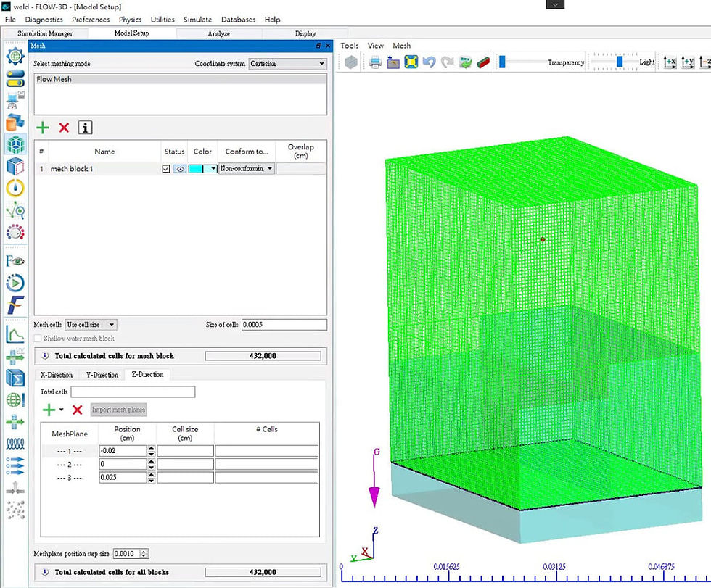Undock the Mesh panel float button
The width and height of the screenshot is (711, 588).
click(318, 46)
